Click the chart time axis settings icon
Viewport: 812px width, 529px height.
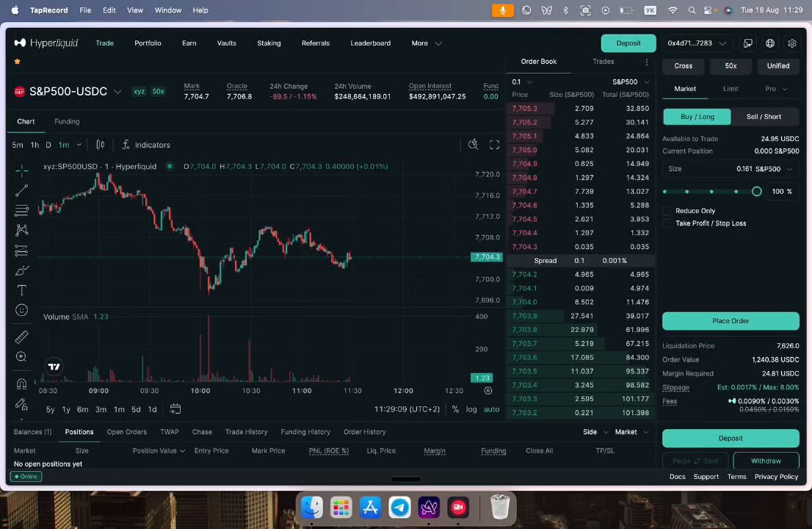click(x=487, y=391)
